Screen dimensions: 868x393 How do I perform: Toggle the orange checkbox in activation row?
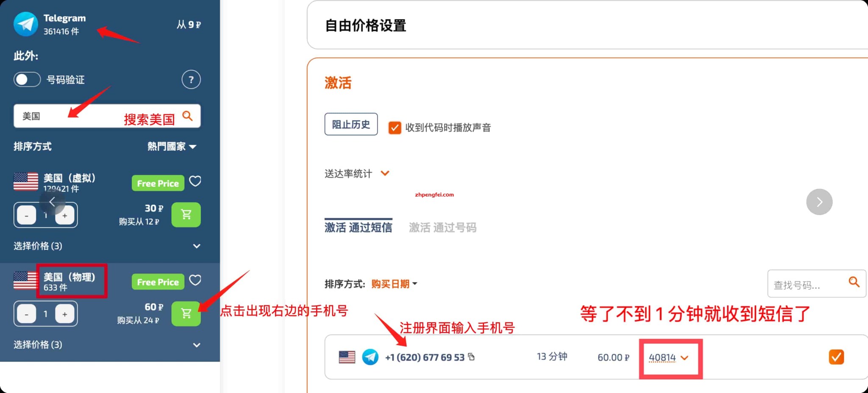click(x=836, y=357)
